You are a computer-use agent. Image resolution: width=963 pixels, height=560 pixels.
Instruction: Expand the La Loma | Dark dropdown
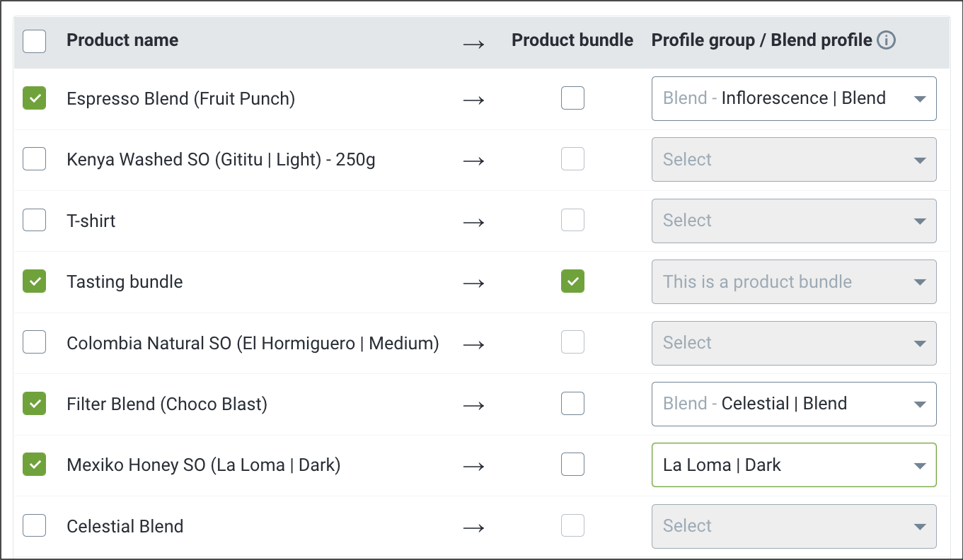click(x=794, y=465)
